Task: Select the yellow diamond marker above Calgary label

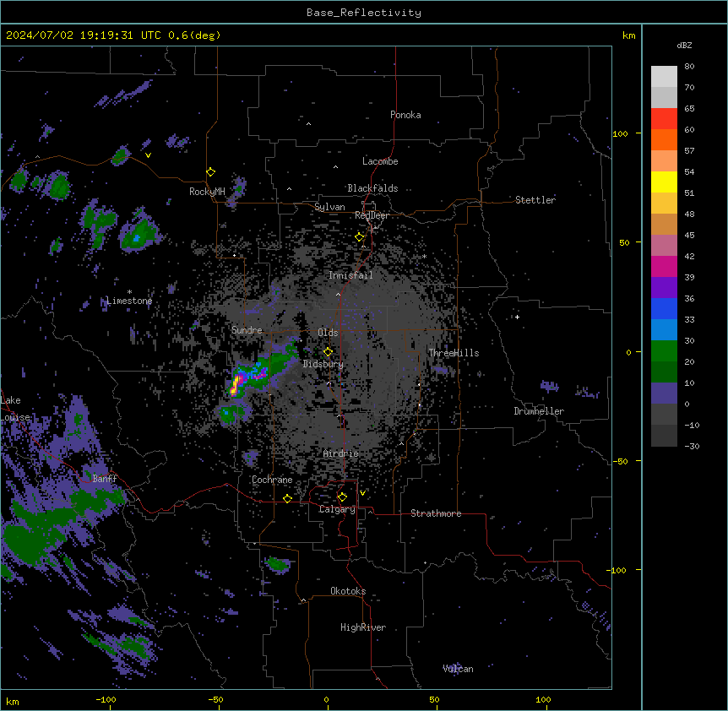Action: [342, 497]
